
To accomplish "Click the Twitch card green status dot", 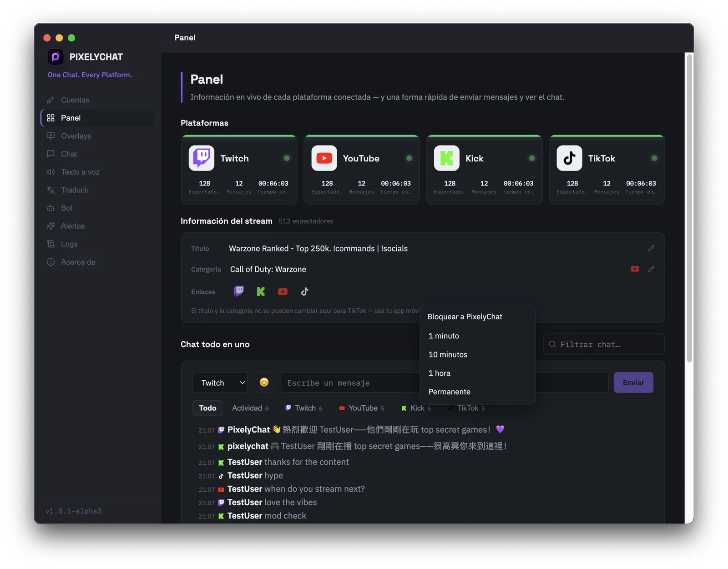I will [287, 158].
